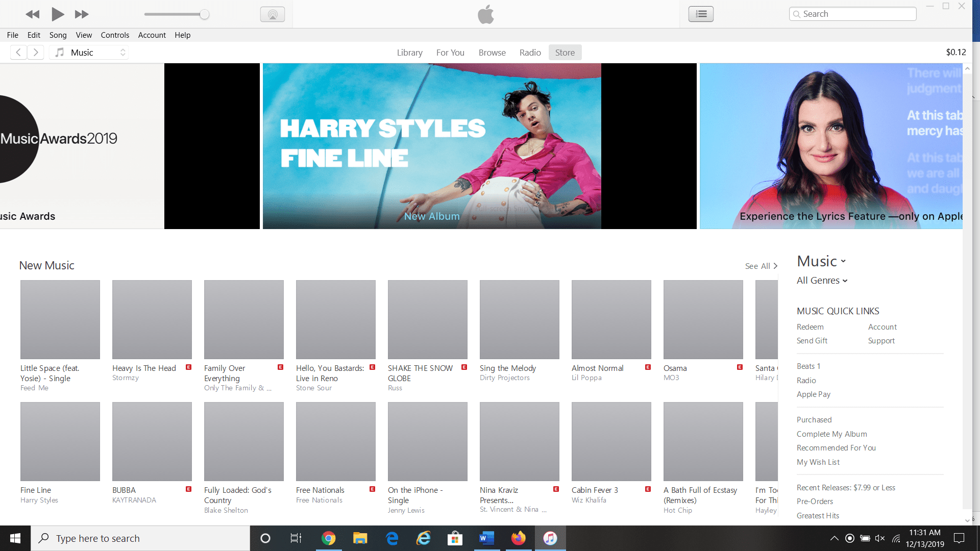Click the back navigation arrow
The height and width of the screenshot is (551, 980).
18,52
